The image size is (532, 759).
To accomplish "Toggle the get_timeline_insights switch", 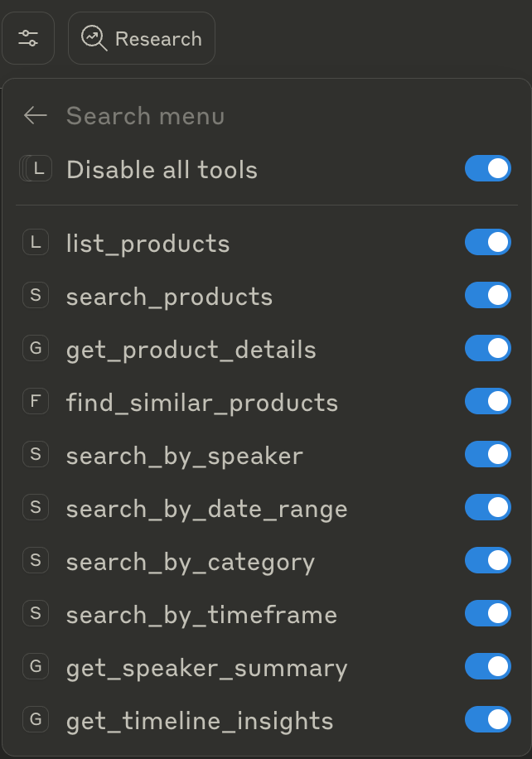I will [488, 719].
